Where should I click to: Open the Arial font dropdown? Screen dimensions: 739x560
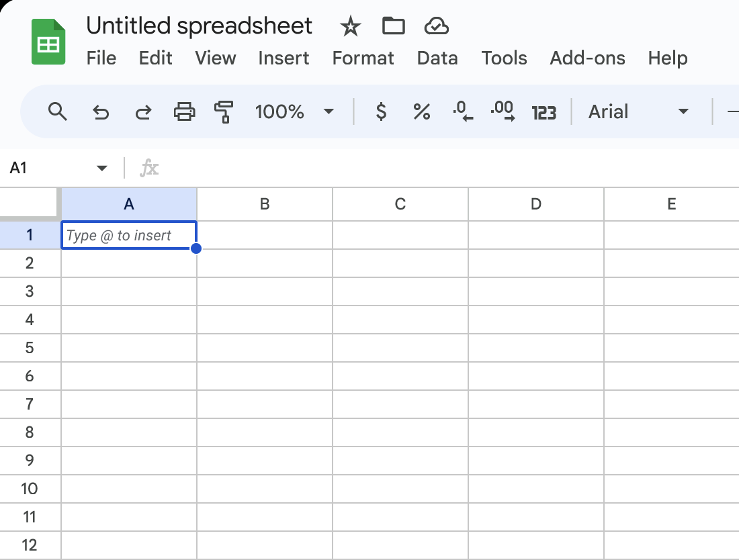pos(638,111)
